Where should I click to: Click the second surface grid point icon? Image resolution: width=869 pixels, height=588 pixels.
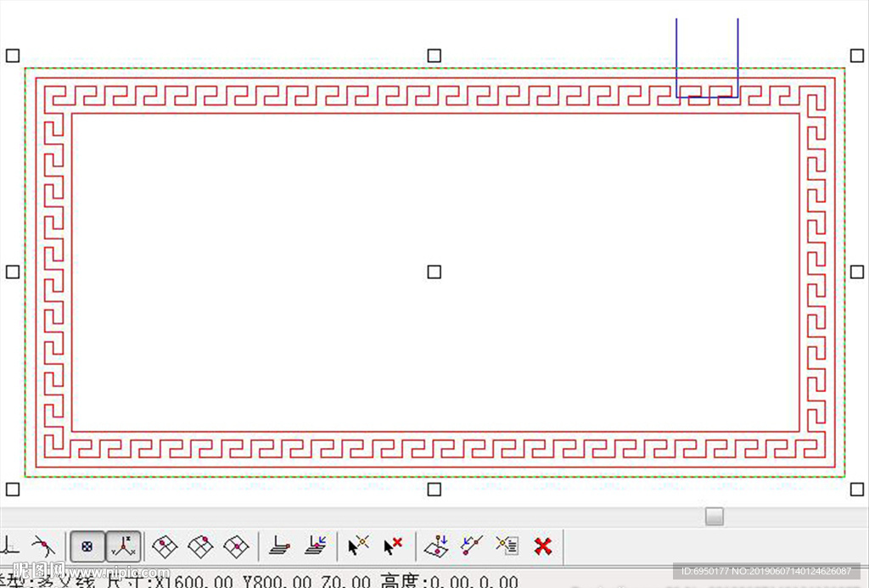[x=200, y=546]
